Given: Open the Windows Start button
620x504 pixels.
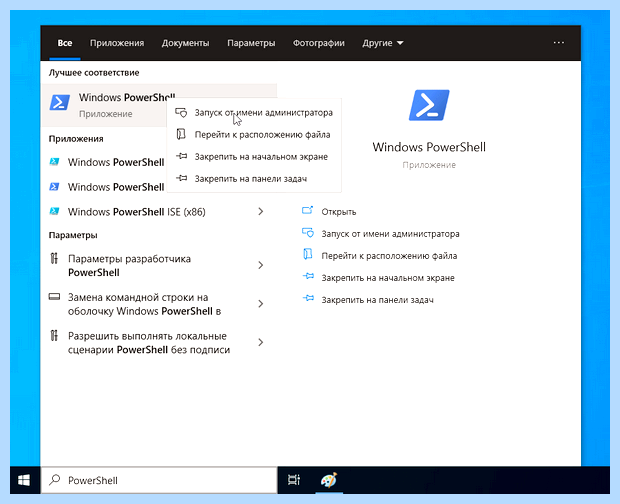Looking at the screenshot, I should tap(24, 480).
